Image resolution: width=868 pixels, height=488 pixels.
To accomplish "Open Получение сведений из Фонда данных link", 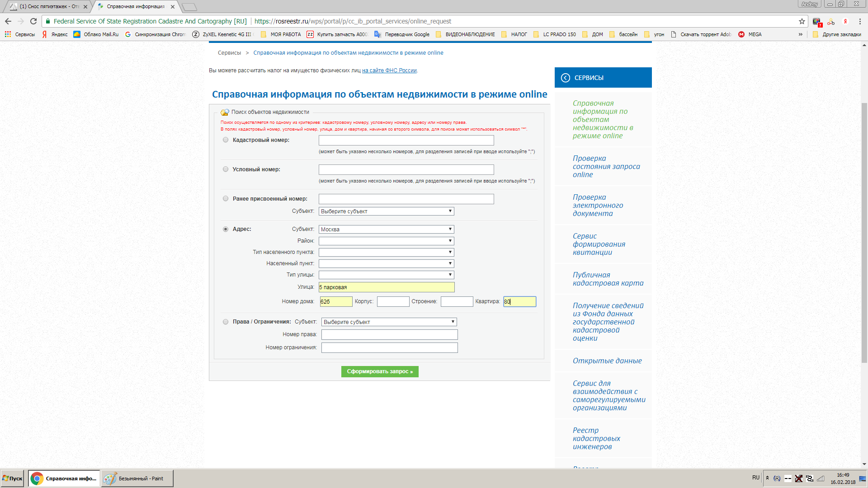I will coord(608,322).
